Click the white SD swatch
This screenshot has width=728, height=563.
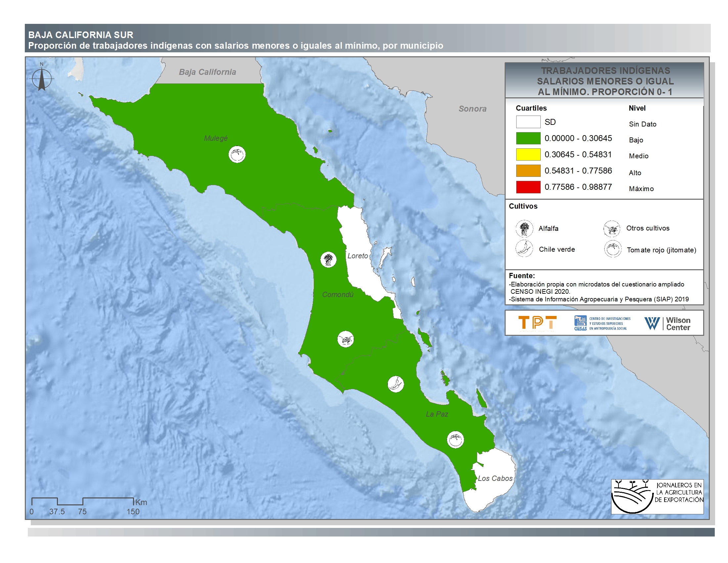(528, 122)
